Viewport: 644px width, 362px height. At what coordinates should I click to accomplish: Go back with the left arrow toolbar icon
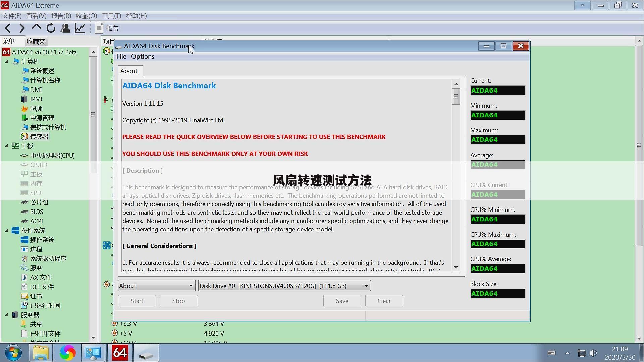8,28
